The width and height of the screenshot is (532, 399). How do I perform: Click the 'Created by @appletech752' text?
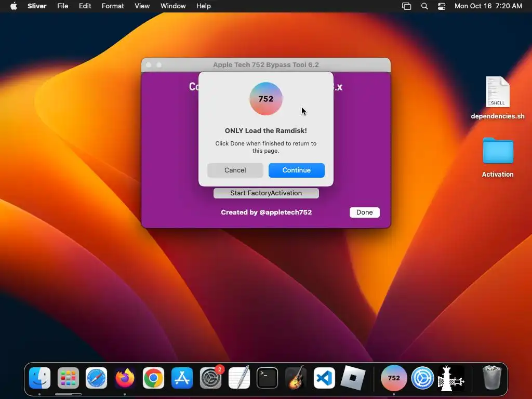tap(267, 212)
